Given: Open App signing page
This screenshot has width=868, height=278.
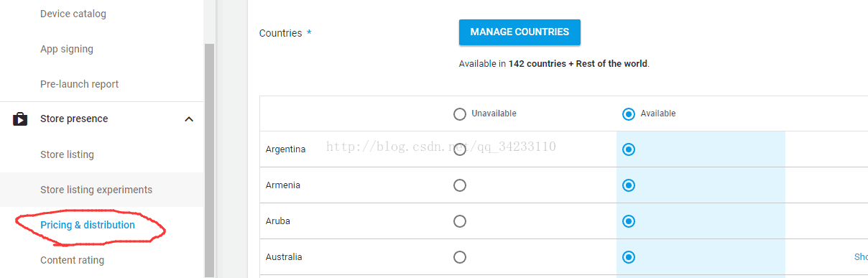Looking at the screenshot, I should pos(67,49).
